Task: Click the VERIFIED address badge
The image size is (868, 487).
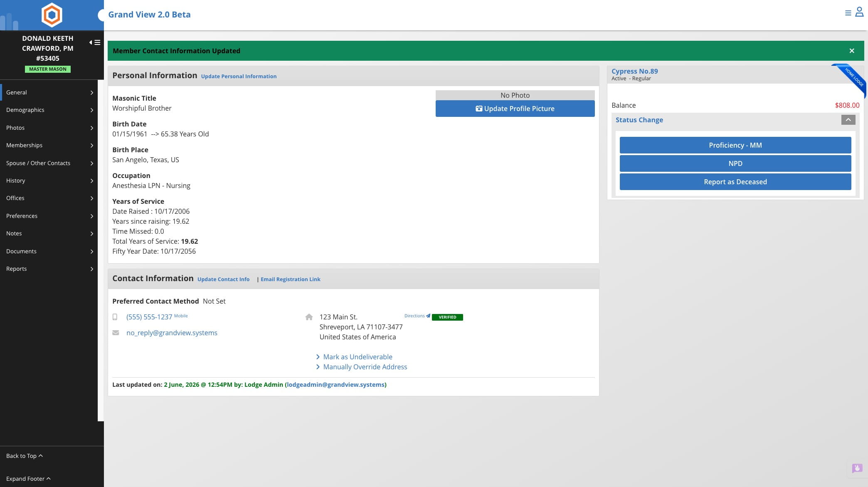Action: coord(447,317)
